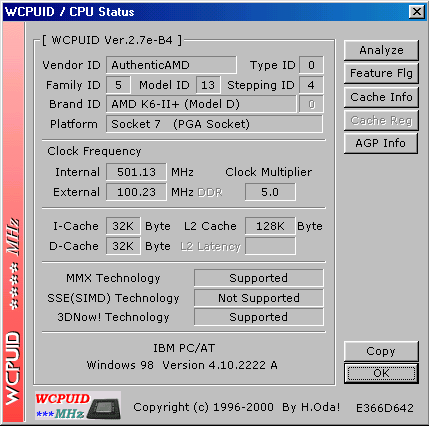Select the Vendor ID field AuthenticAMD
Image resolution: width=429 pixels, height=426 pixels.
(x=171, y=65)
